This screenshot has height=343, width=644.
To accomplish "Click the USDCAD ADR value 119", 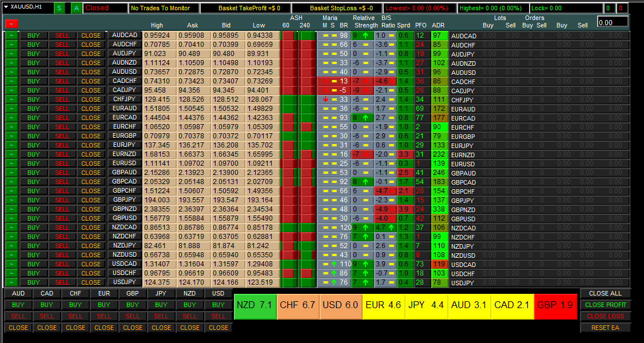I will point(439,264).
